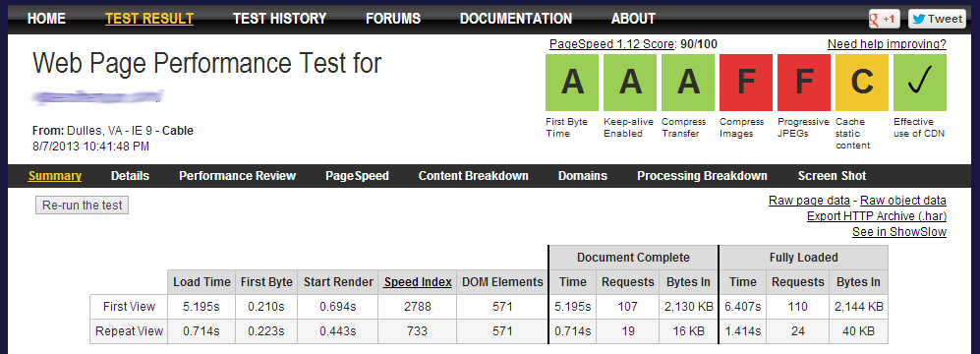The image size is (980, 354).
Task: Click the 2,130 KB bytes in value
Action: click(x=688, y=307)
